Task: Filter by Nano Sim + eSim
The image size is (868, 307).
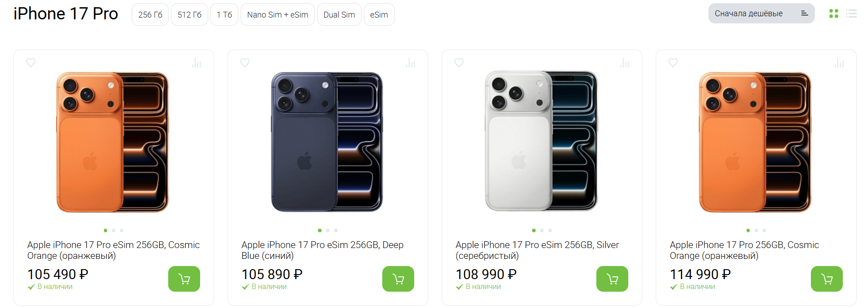Action: [x=277, y=15]
